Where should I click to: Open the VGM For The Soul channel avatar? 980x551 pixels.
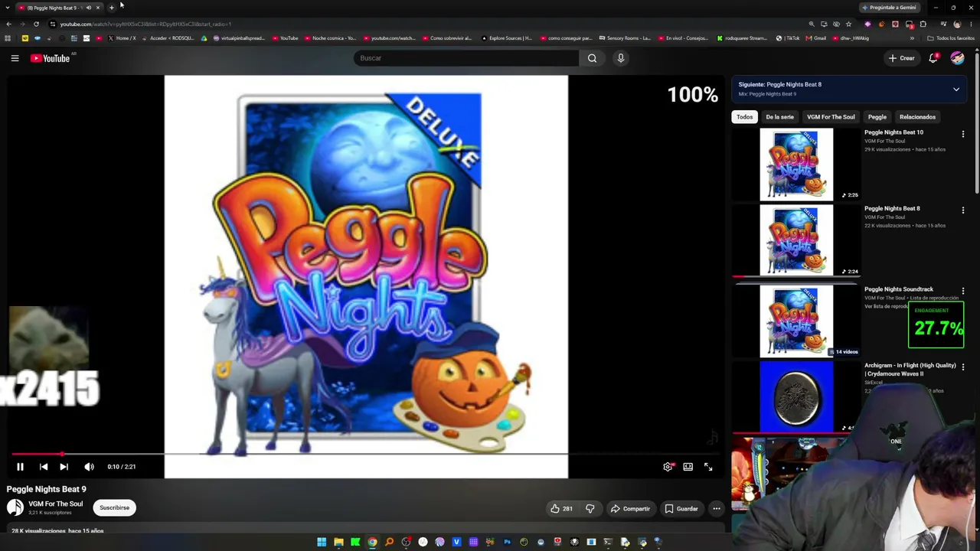pos(15,507)
